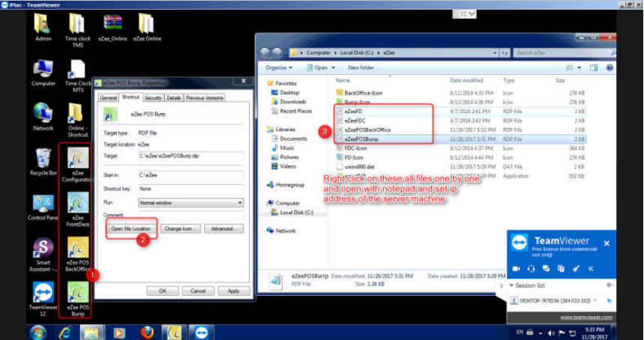The image size is (644, 340).
Task: Open TeamViewer from the taskbar
Action: coord(202,333)
